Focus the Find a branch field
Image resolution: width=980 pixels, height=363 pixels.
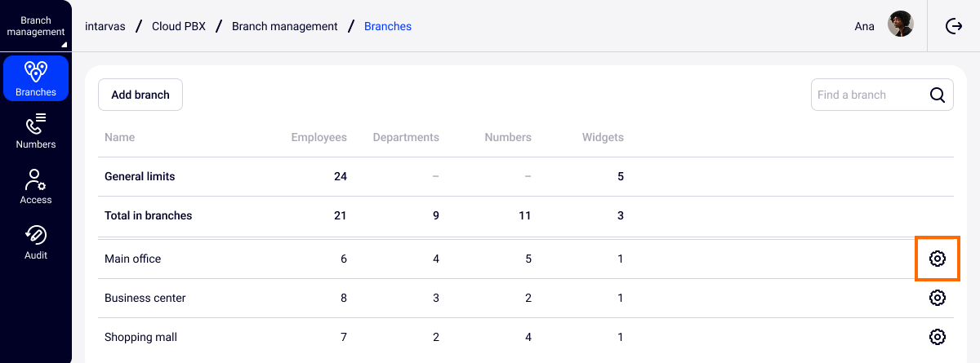tap(867, 95)
